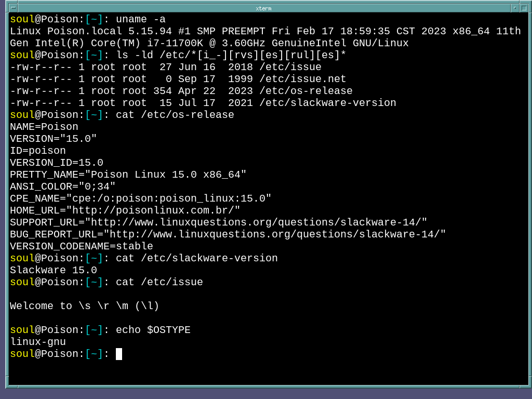Select the 'uname -a' command text
Screen dimensions: 532x399
(x=141, y=19)
